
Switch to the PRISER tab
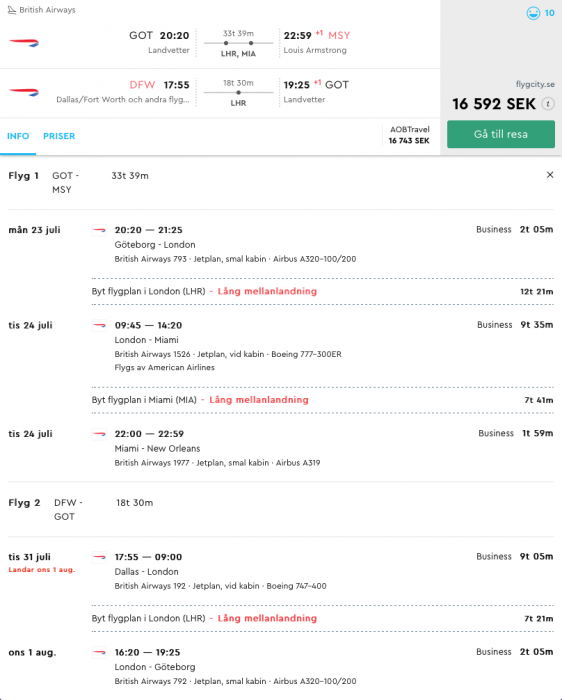tap(59, 136)
